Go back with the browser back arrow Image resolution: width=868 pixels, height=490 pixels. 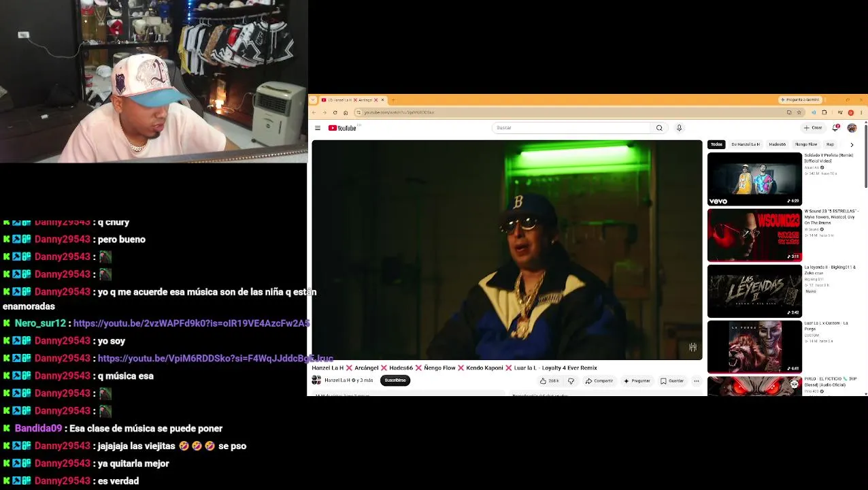point(314,112)
